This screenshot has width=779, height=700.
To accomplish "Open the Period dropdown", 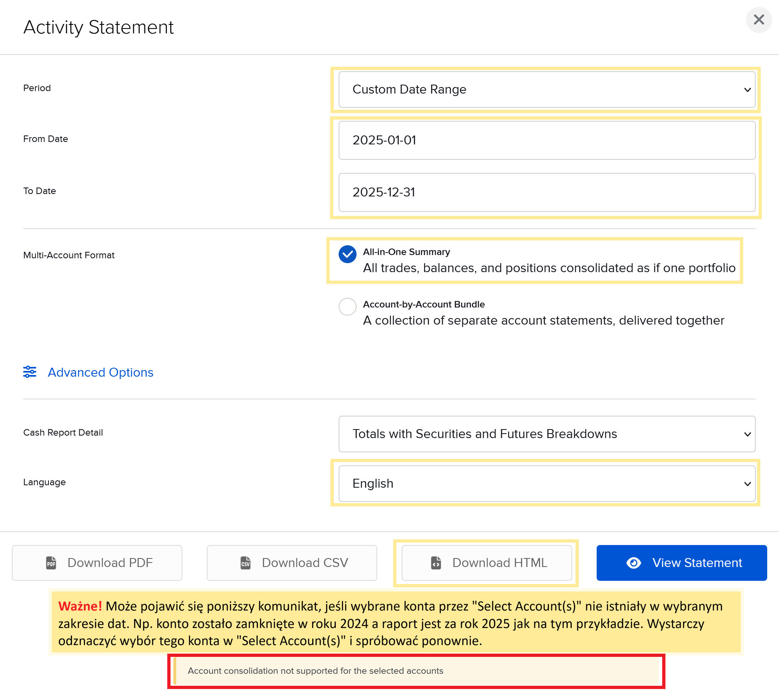I will [547, 89].
